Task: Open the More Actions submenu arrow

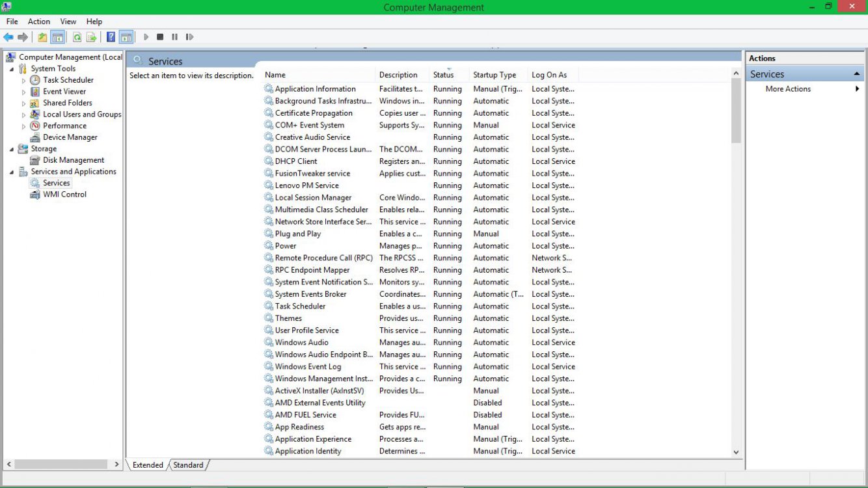Action: (x=858, y=89)
